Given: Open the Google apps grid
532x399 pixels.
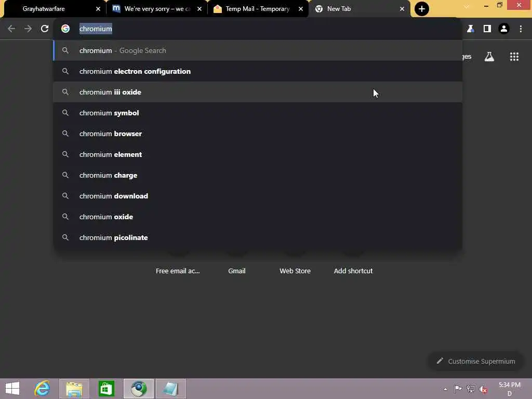Looking at the screenshot, I should point(514,57).
